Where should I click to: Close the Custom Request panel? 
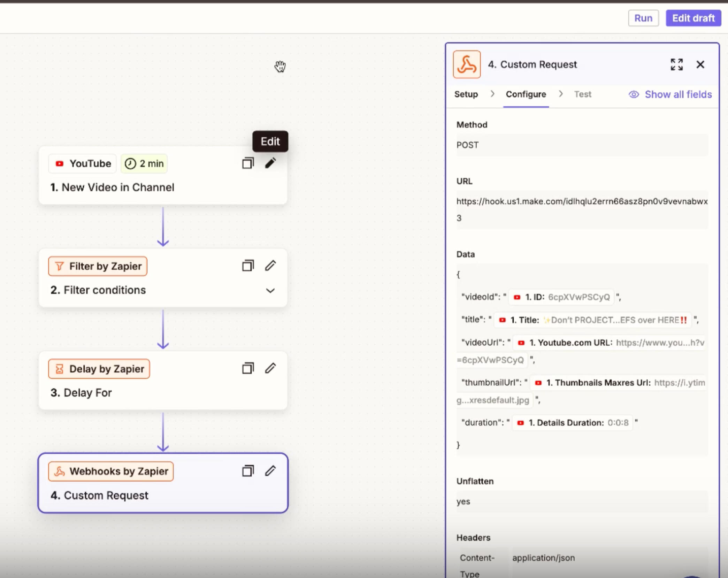pyautogui.click(x=700, y=64)
